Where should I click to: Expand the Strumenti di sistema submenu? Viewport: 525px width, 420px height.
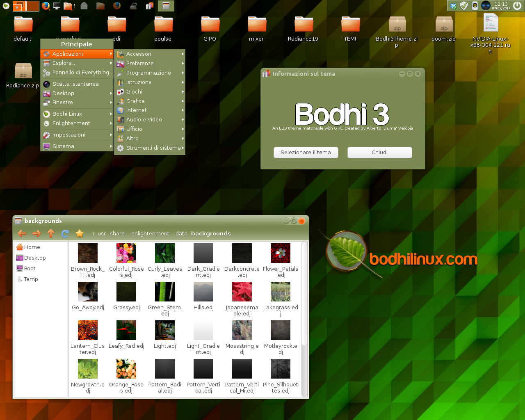(x=150, y=148)
